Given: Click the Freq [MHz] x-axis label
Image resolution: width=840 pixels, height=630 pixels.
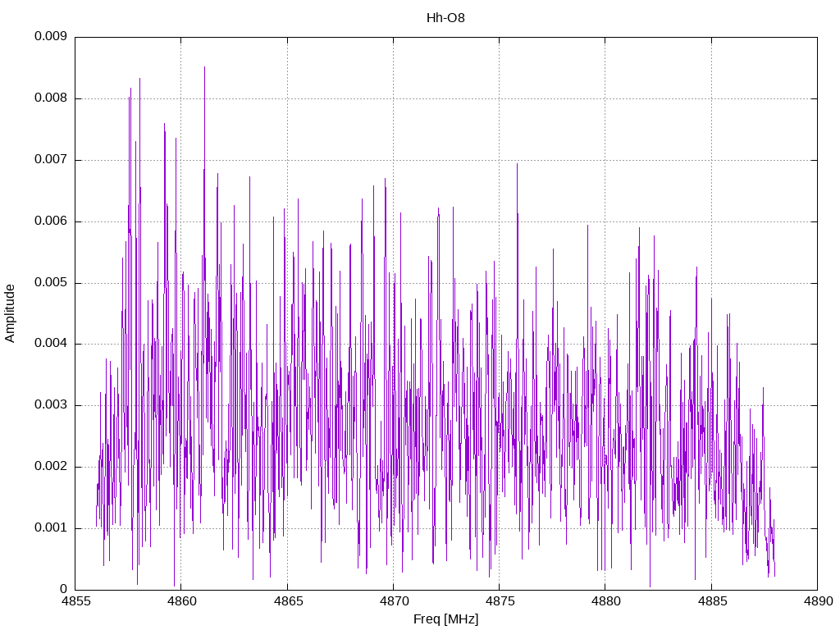Looking at the screenshot, I should [445, 619].
